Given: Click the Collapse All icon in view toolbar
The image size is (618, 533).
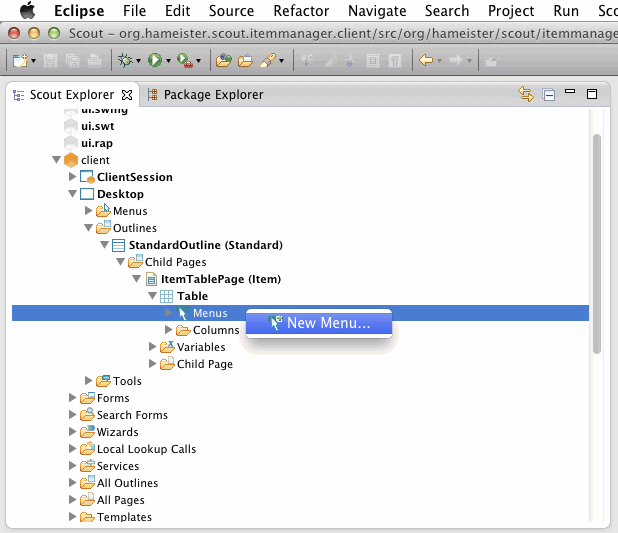Looking at the screenshot, I should [548, 95].
